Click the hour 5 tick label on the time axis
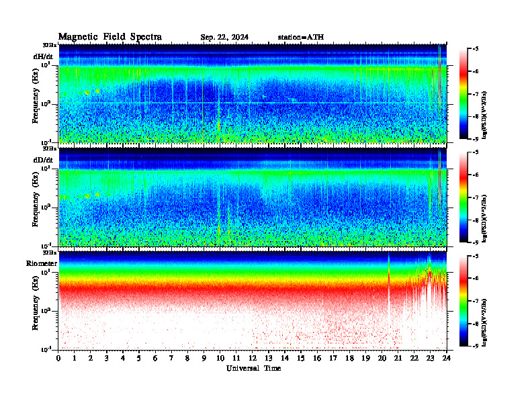532x411 pixels. tap(139, 358)
